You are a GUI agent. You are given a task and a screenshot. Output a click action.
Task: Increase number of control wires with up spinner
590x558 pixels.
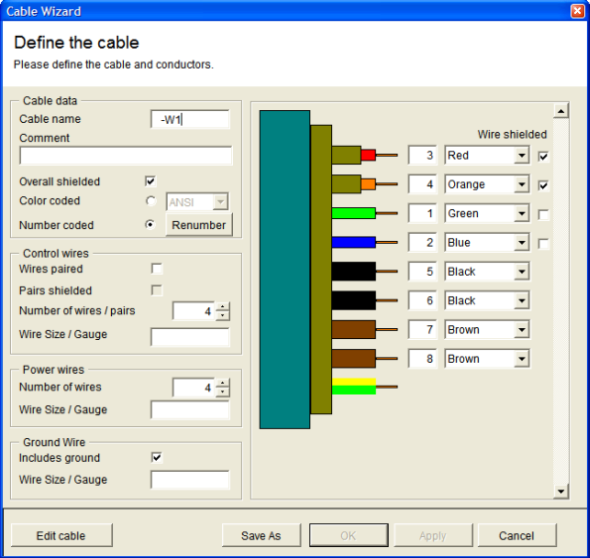point(223,307)
